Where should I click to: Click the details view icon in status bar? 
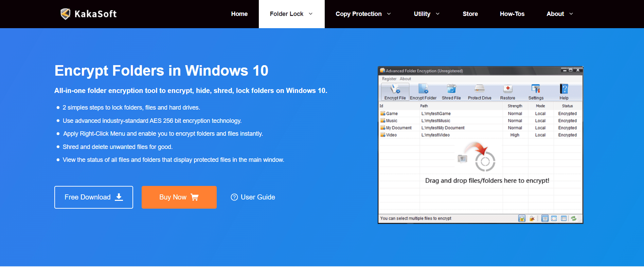tap(564, 218)
